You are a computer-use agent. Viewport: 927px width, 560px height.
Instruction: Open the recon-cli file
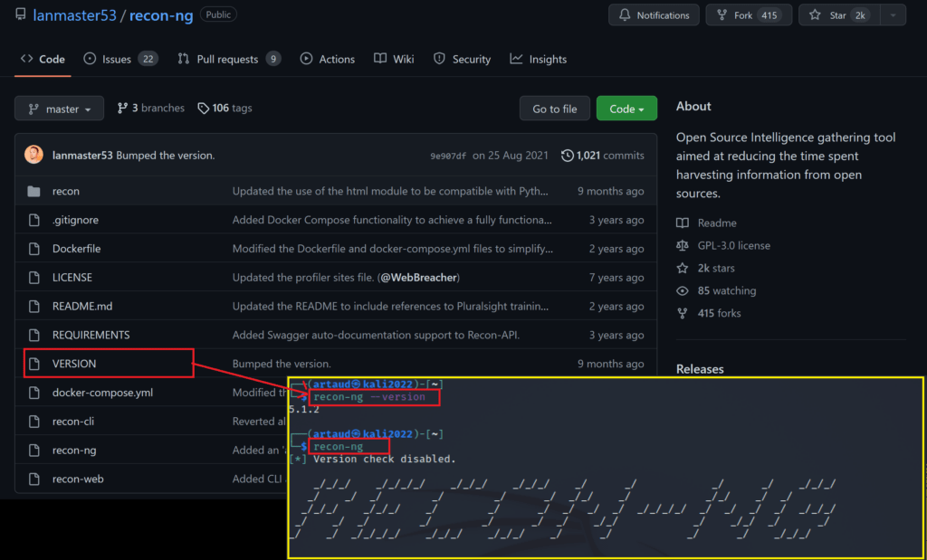coord(72,422)
